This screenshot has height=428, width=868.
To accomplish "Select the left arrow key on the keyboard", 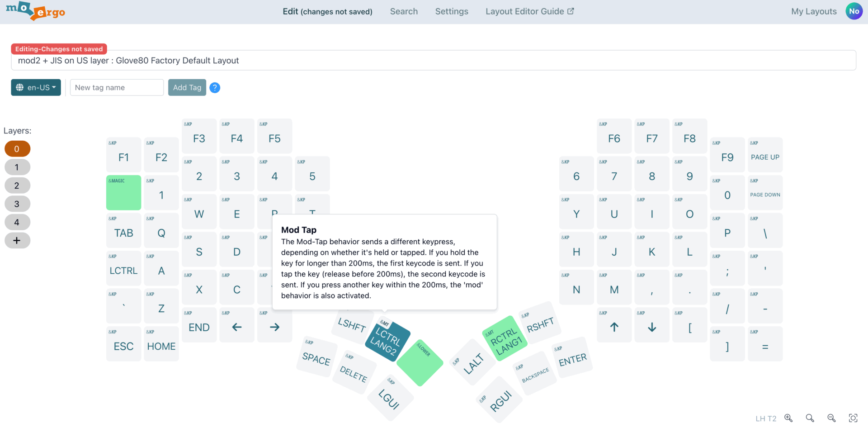I will pos(237,327).
